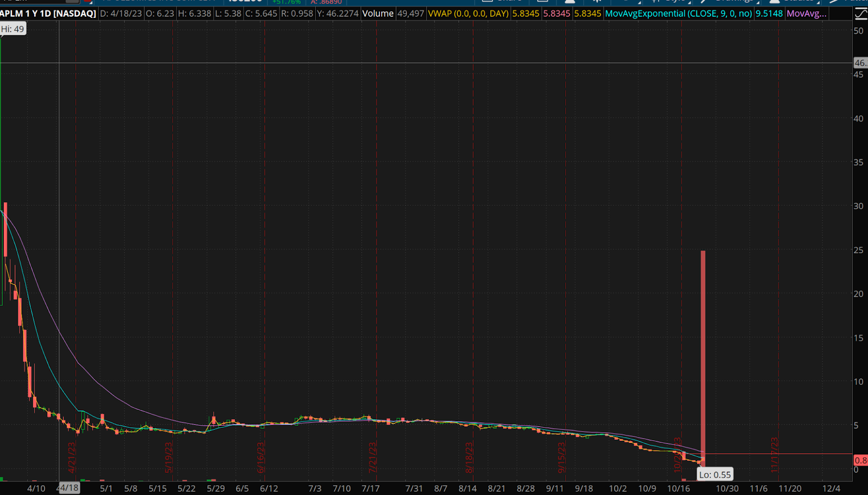The height and width of the screenshot is (495, 868).
Task: Click the 4/21/23 expiration marker label
Action: 71,458
